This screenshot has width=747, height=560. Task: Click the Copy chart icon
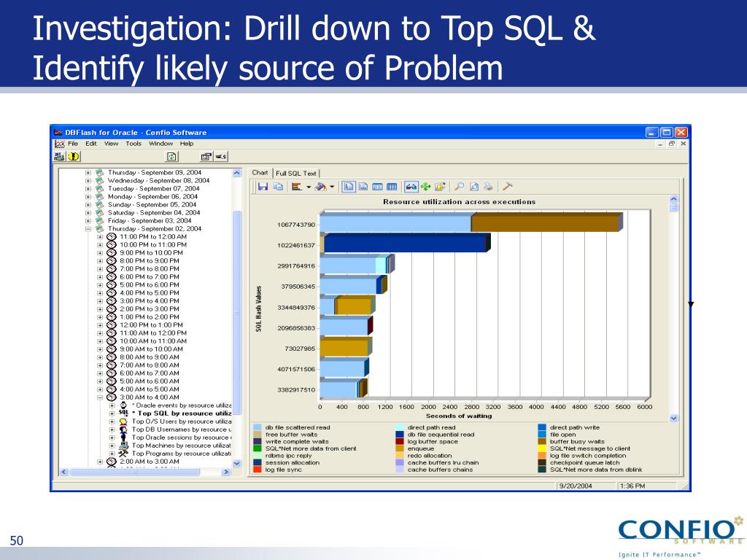pyautogui.click(x=278, y=187)
